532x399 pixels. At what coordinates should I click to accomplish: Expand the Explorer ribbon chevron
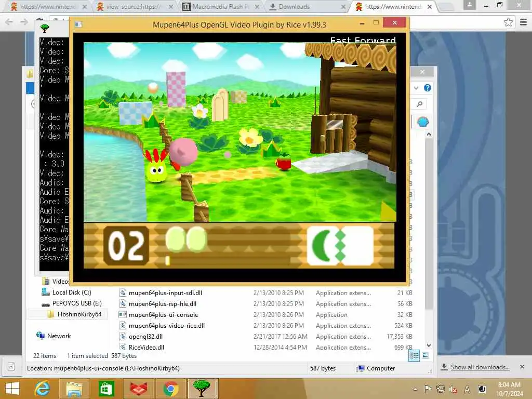pyautogui.click(x=416, y=88)
